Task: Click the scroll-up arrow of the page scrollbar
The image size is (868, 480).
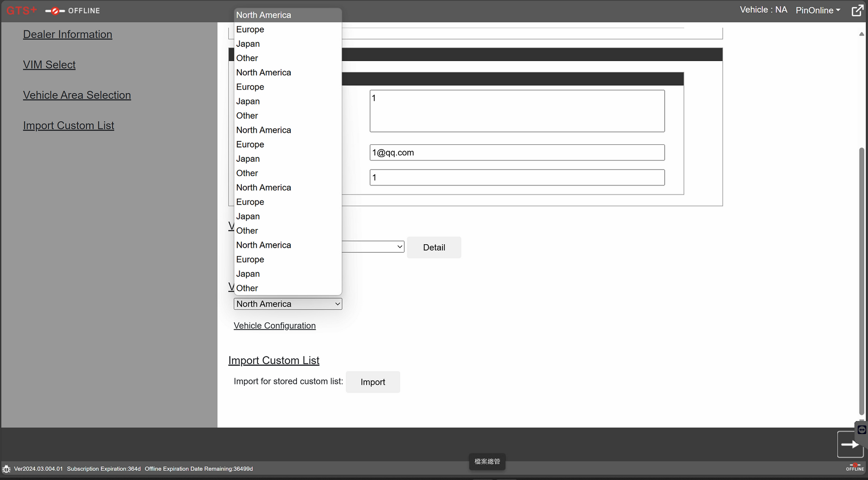Action: [x=861, y=34]
